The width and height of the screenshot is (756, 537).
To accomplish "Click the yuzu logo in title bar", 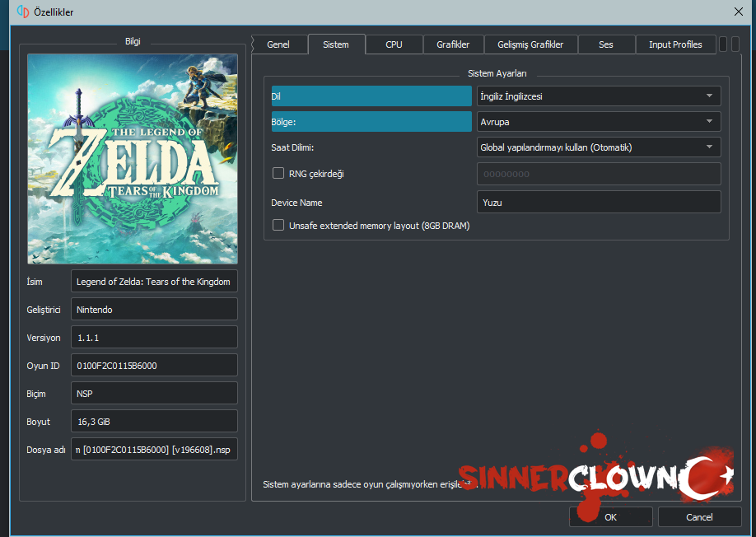I will click(22, 12).
